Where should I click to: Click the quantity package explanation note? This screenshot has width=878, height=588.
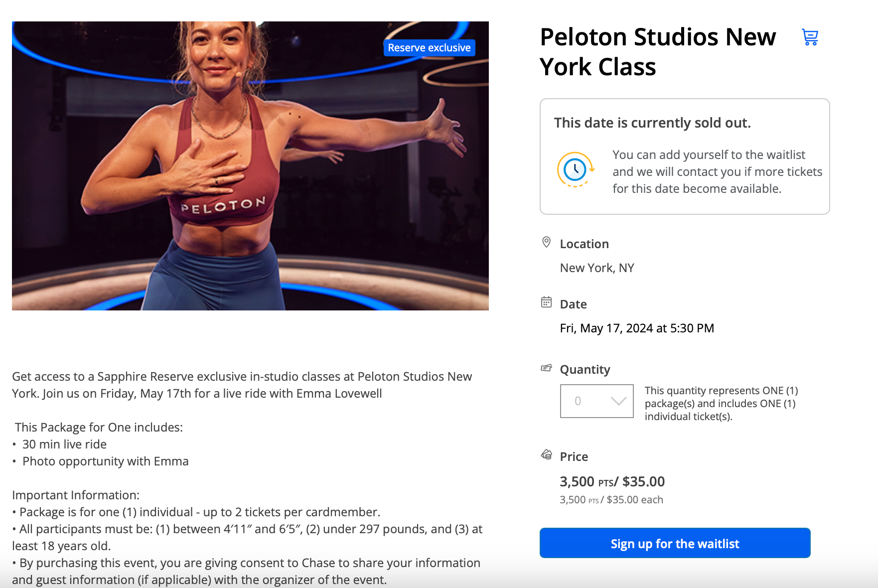(x=721, y=404)
